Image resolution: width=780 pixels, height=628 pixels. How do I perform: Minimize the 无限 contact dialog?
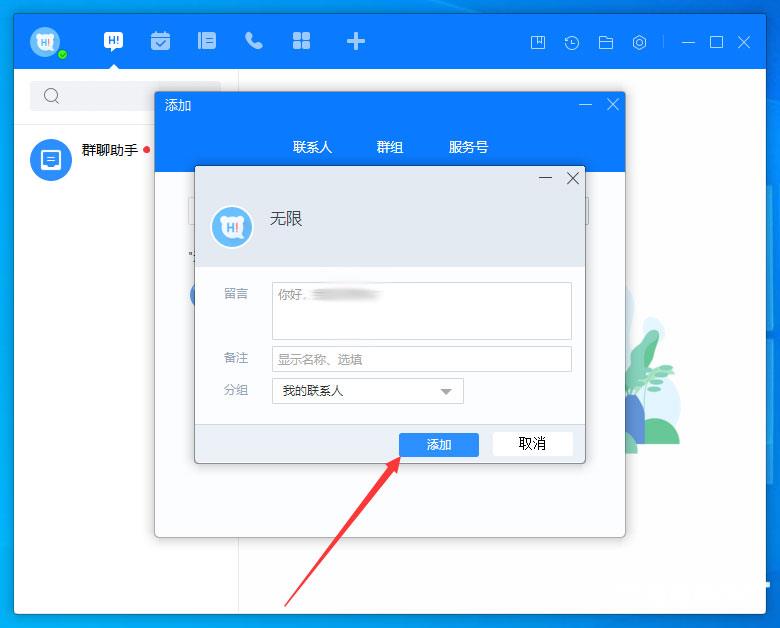pos(546,178)
